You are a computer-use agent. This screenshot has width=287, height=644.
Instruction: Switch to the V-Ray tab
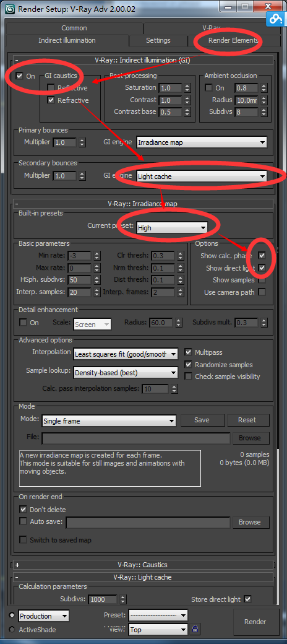point(212,28)
